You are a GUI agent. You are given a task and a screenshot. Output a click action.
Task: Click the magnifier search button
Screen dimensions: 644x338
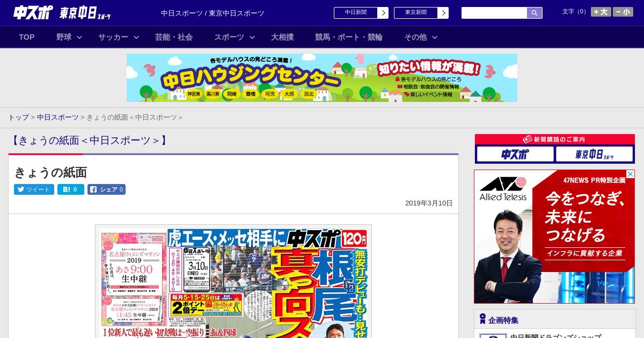click(535, 13)
